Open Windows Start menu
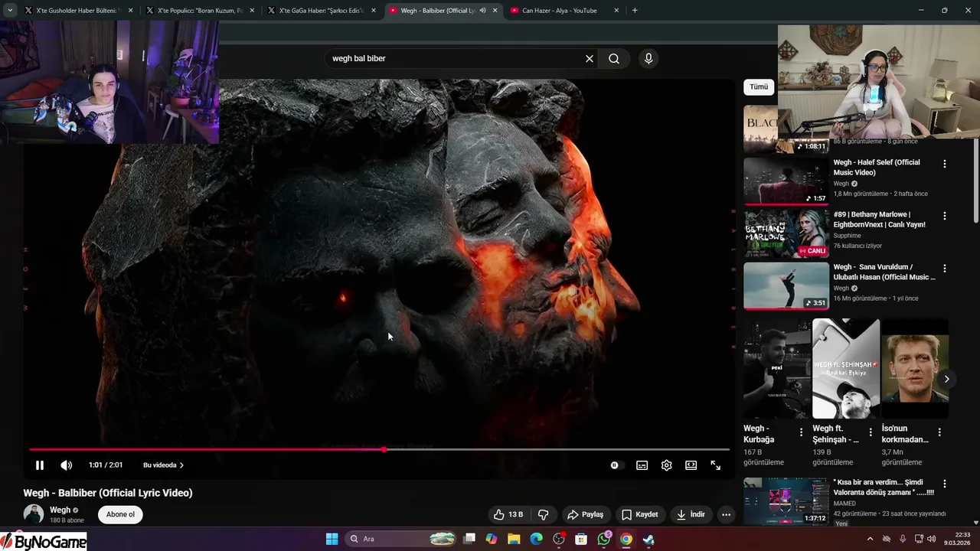980x551 pixels. pyautogui.click(x=332, y=539)
